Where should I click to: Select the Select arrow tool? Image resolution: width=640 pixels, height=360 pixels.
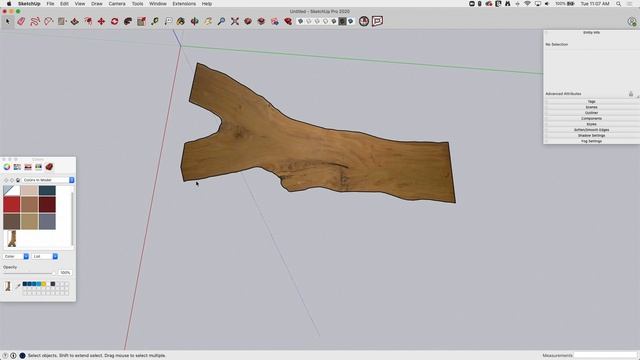(8, 21)
